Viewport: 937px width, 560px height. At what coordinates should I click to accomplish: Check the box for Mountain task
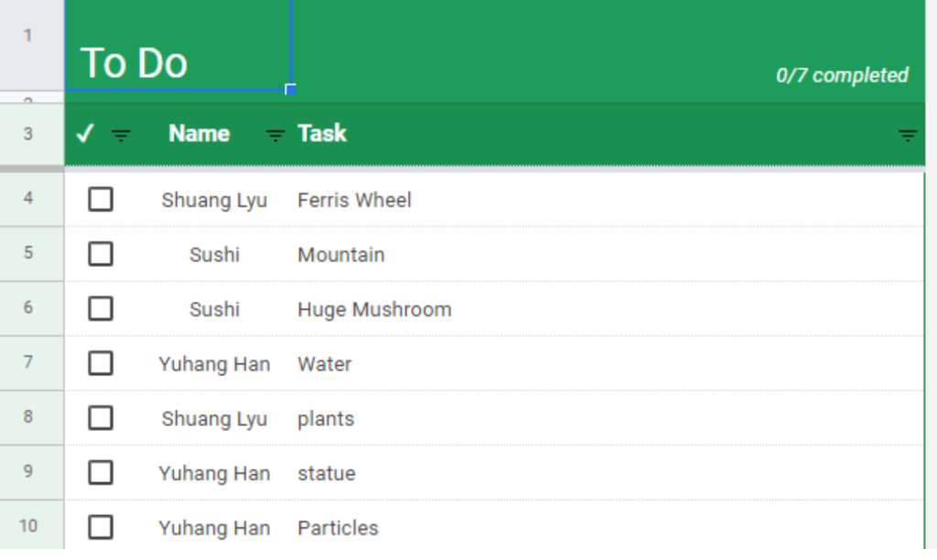(x=101, y=254)
